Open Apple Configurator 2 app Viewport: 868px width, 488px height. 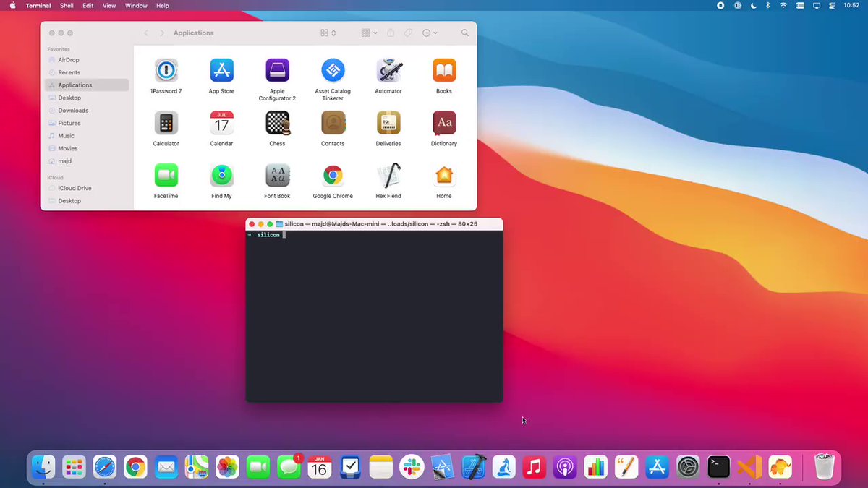pyautogui.click(x=277, y=71)
